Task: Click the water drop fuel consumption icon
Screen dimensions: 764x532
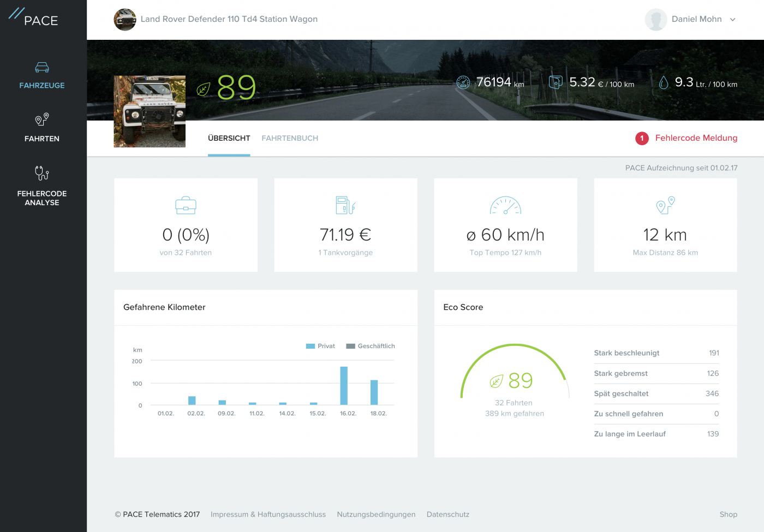Action: 664,82
